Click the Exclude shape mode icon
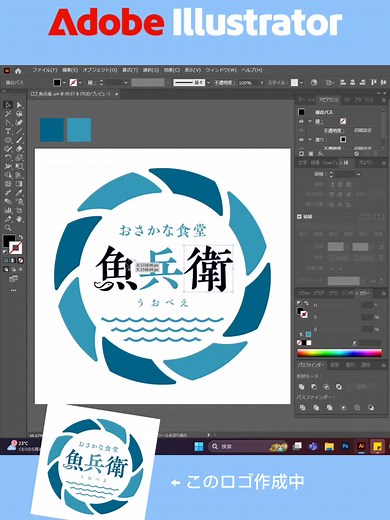This screenshot has height=520, width=390. 339,387
